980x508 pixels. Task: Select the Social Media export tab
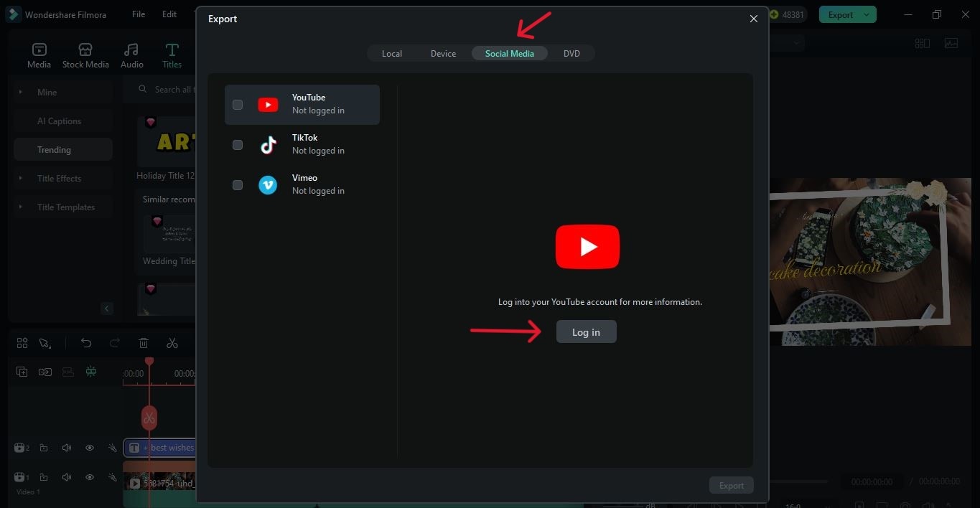510,53
